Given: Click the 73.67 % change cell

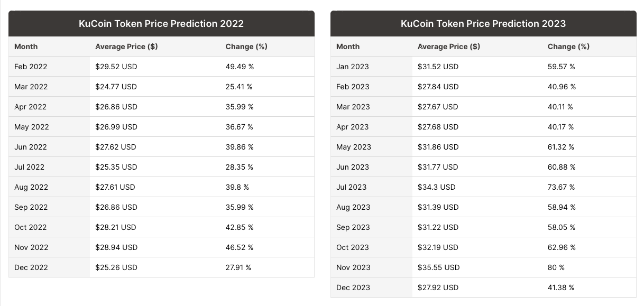Looking at the screenshot, I should (561, 187).
